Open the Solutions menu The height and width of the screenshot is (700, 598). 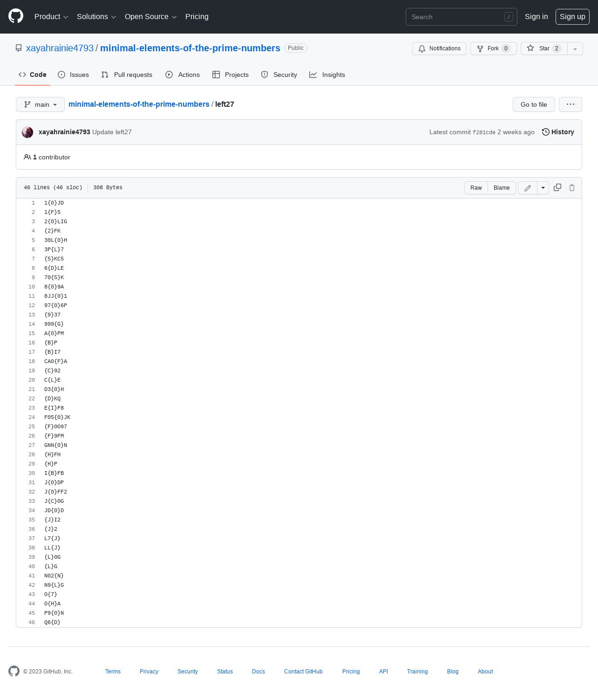96,17
